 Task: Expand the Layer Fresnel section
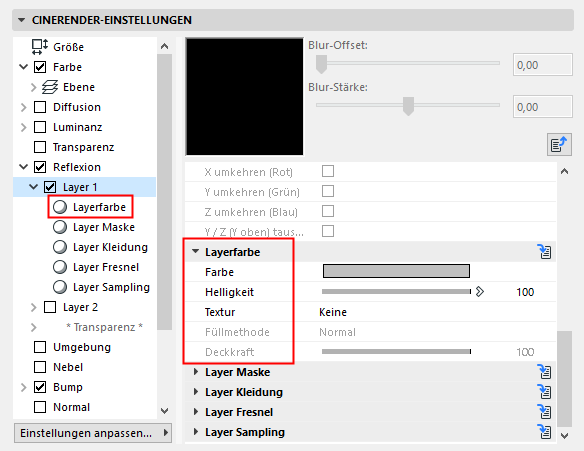pyautogui.click(x=196, y=412)
